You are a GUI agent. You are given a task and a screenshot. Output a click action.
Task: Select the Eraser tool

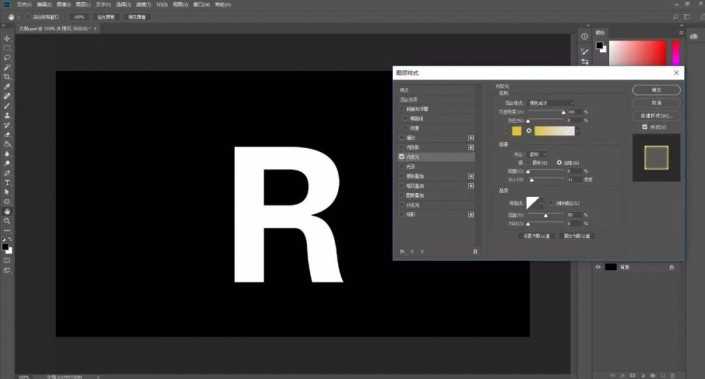7,134
